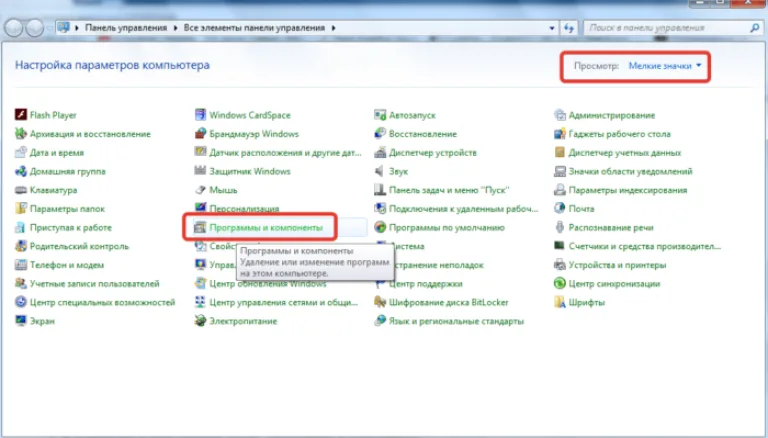Screen dimensions: 768x438
Task: Click the Экран display icon
Action: [x=21, y=321]
